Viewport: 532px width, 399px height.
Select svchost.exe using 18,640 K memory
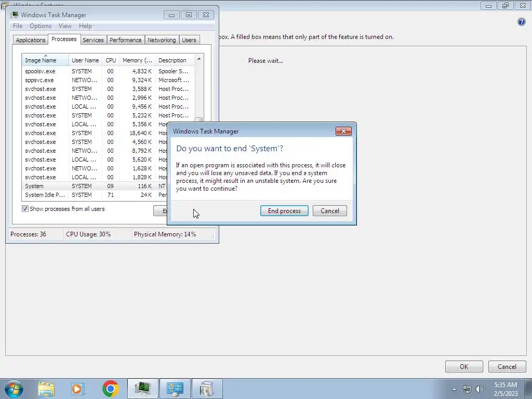tap(95, 133)
